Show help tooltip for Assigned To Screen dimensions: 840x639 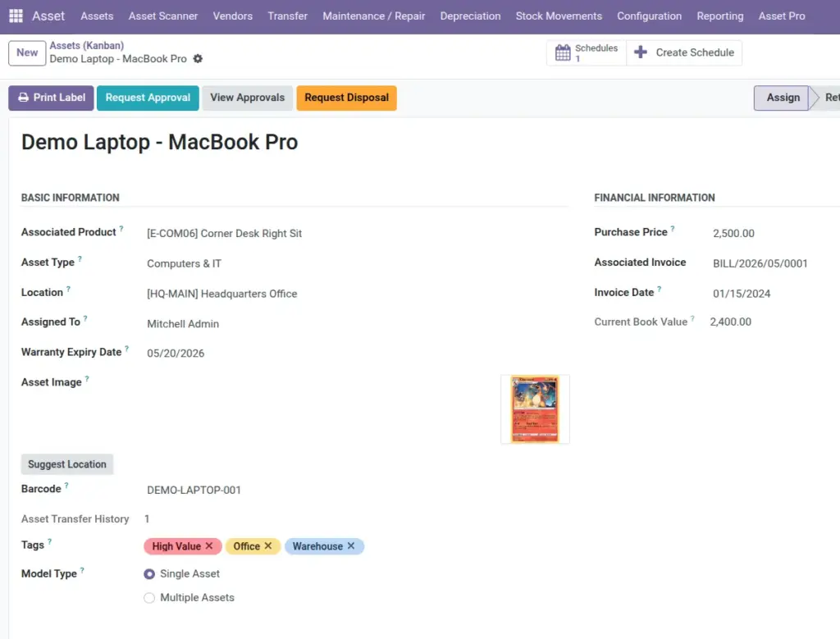pos(85,319)
